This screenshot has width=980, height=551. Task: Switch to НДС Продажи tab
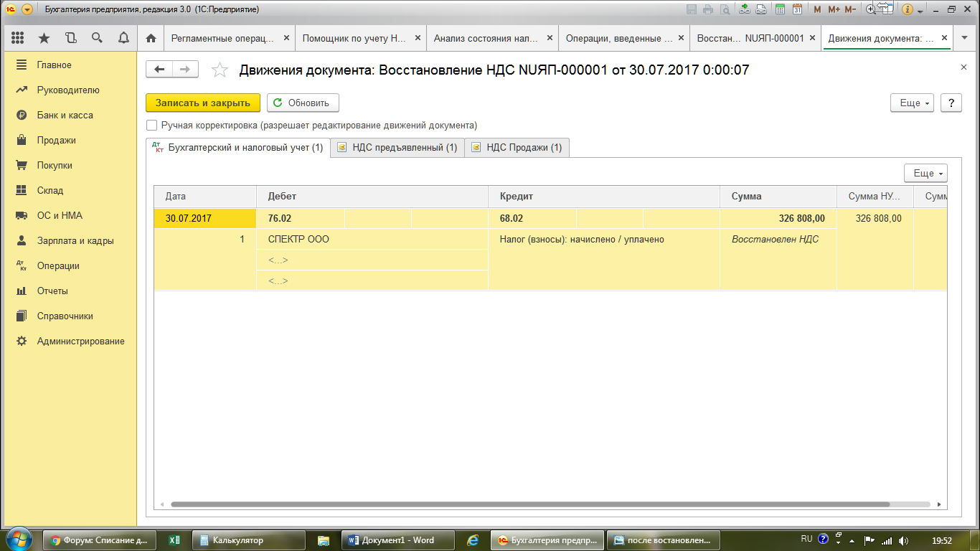[x=517, y=148]
